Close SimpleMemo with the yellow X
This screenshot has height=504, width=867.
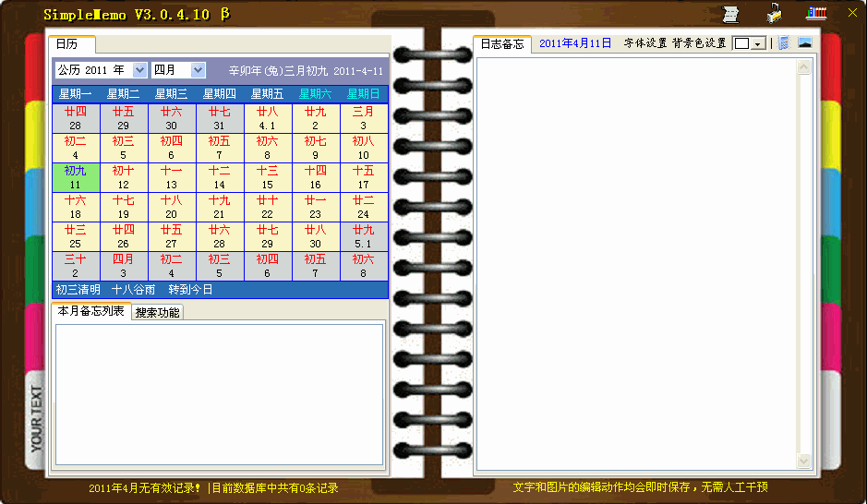[x=852, y=12]
